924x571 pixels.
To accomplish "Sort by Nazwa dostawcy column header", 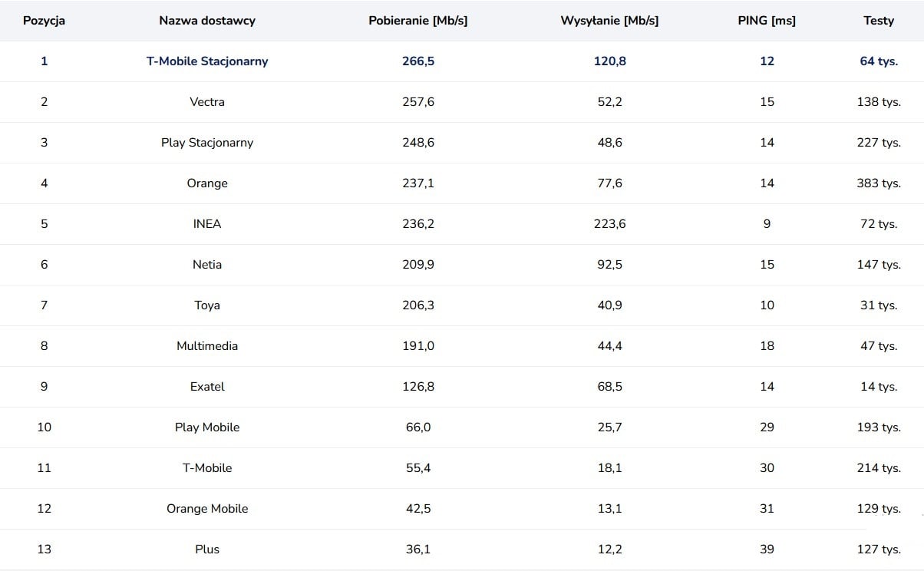I will (207, 21).
